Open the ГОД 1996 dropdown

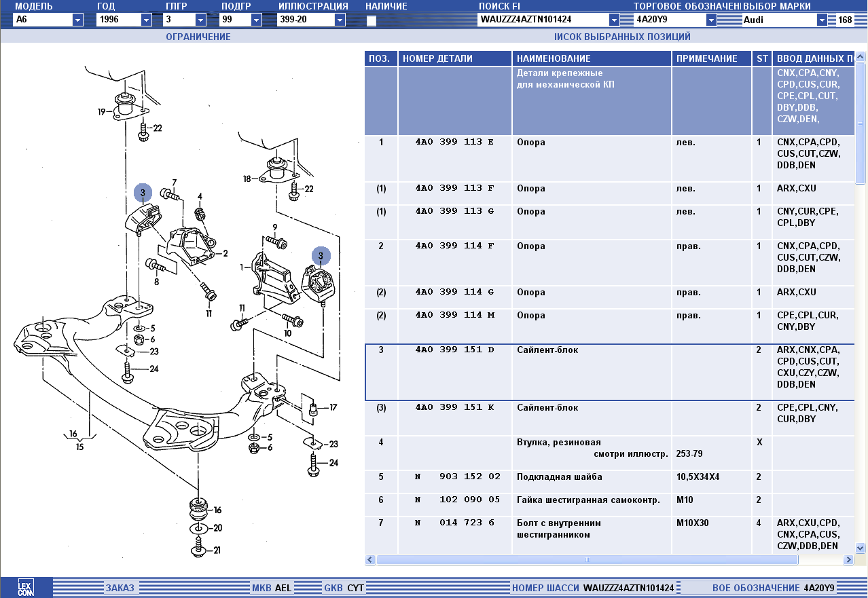(x=146, y=20)
